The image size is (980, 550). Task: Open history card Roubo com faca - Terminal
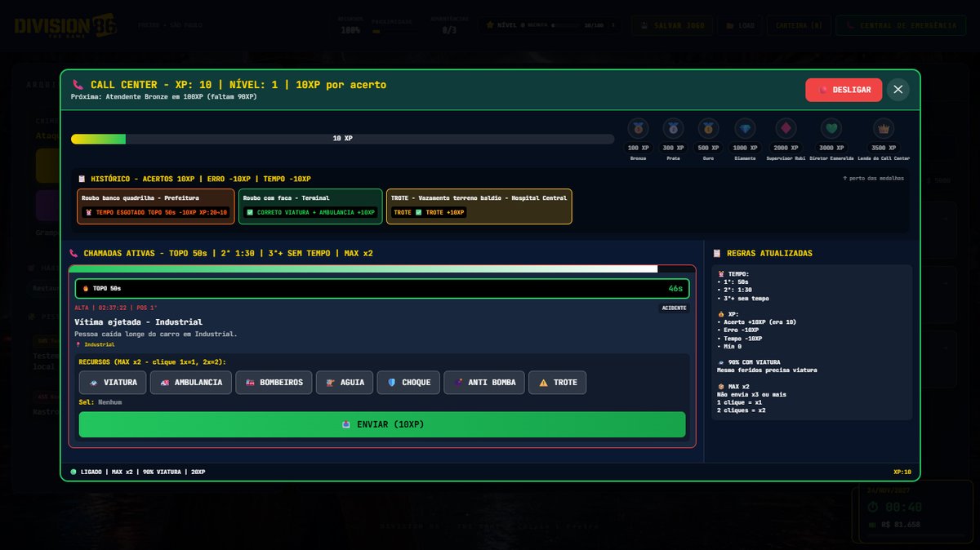click(310, 206)
